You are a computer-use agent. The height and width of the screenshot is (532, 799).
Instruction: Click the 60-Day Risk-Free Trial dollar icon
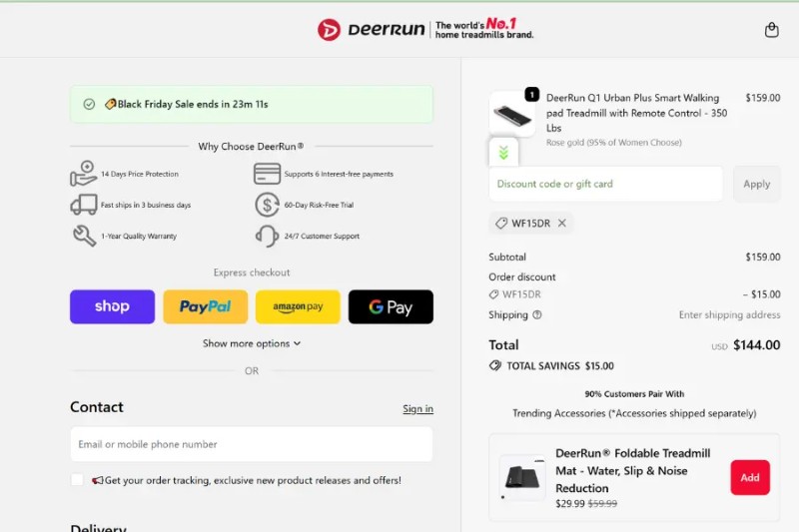[267, 205]
